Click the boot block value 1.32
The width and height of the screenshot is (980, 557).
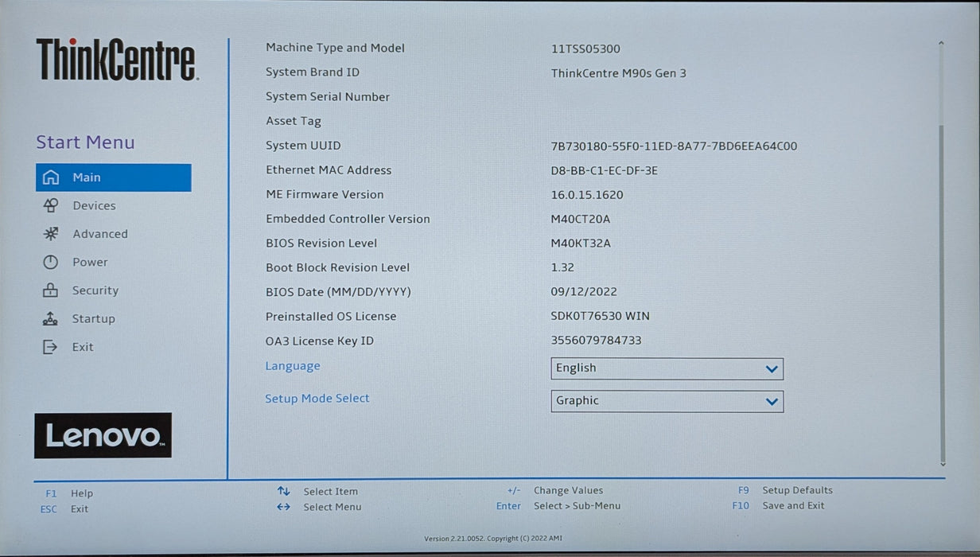click(562, 268)
